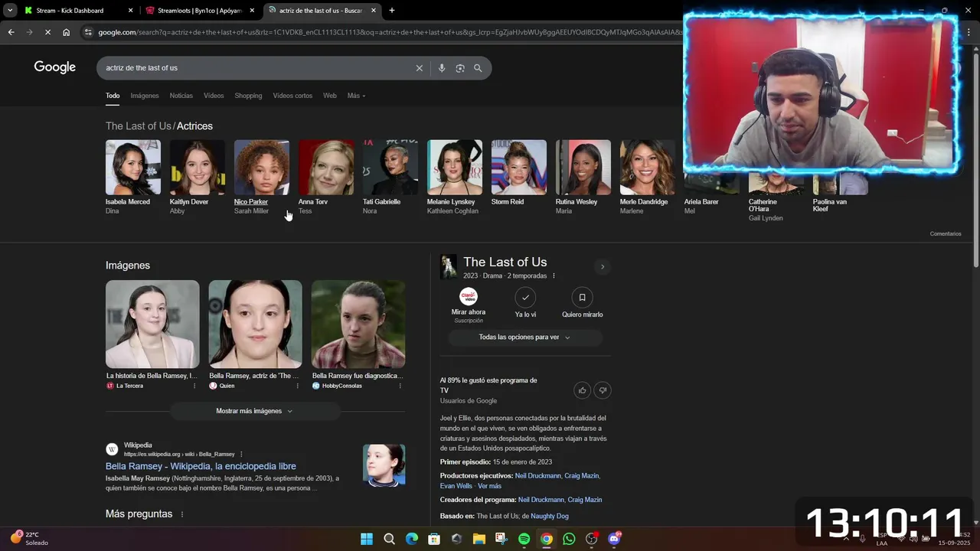The image size is (980, 551).
Task: Click the thumbs up like button
Action: click(x=582, y=390)
